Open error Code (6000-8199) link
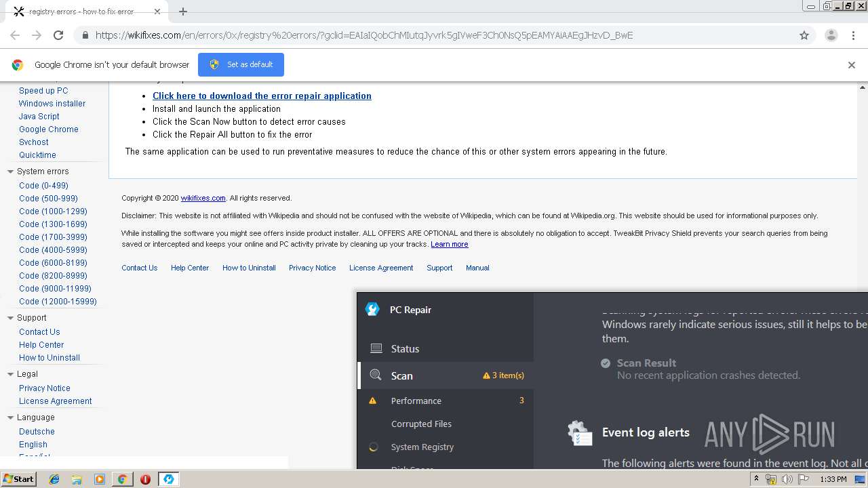 pos(53,262)
